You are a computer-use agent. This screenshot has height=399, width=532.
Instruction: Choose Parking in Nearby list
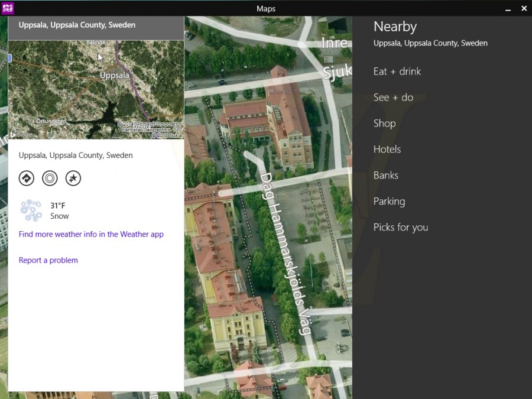click(389, 202)
